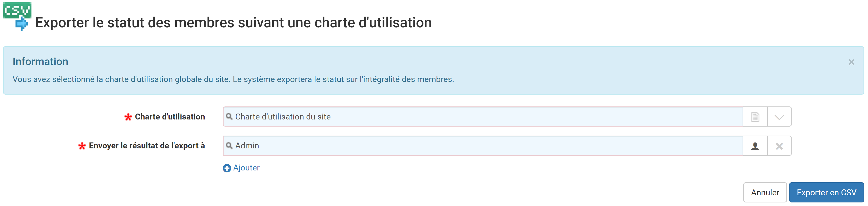The height and width of the screenshot is (206, 868).
Task: Click the red asterisk beside Charte d'utilisation label
Action: pos(128,117)
